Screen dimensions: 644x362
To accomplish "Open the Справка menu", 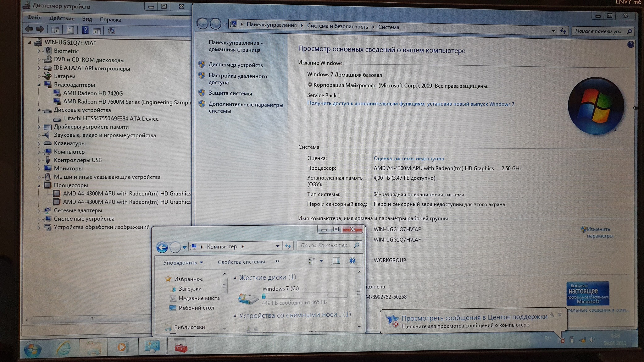I will click(110, 19).
